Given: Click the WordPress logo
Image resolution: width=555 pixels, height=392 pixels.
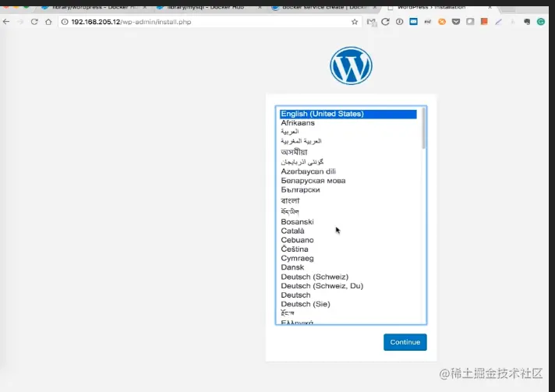Looking at the screenshot, I should 351,65.
